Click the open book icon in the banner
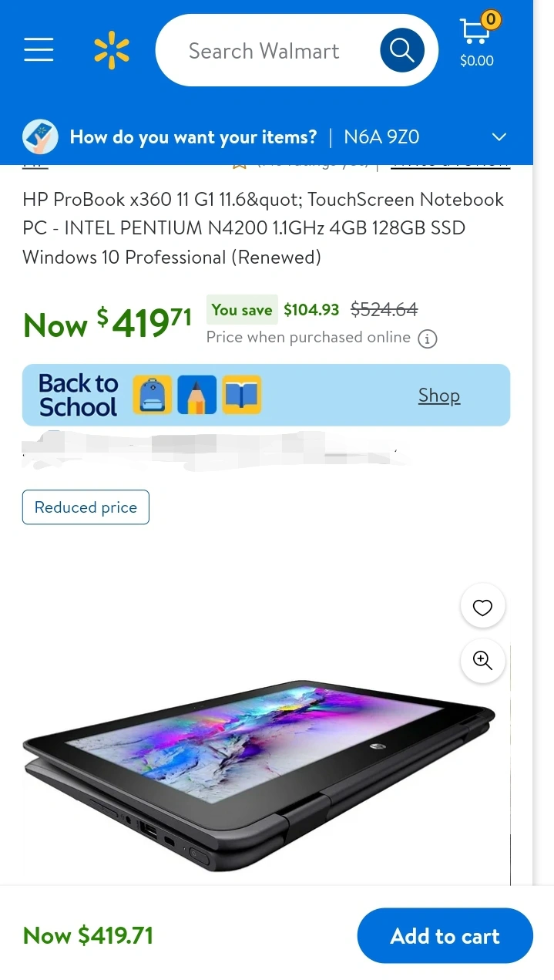 [242, 395]
